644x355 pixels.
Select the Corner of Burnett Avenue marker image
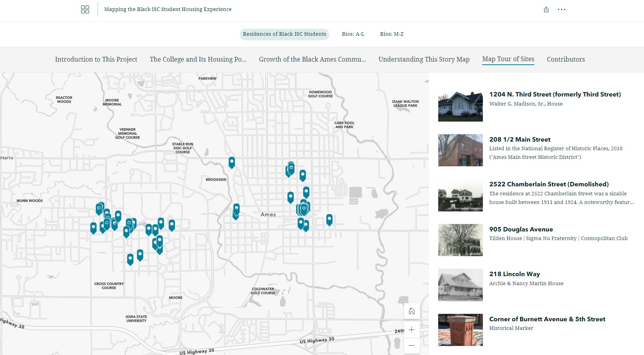[x=460, y=330]
